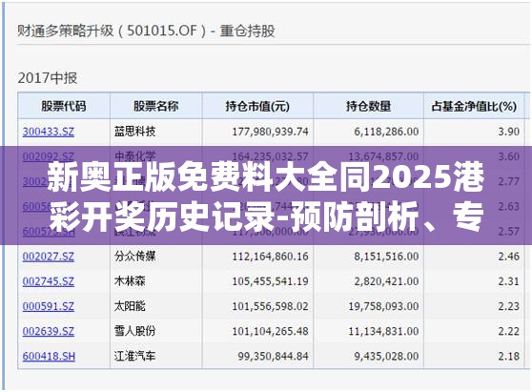This screenshot has width=532, height=392.
Task: Select net value ratio 2.22
Action: pyautogui.click(x=508, y=331)
